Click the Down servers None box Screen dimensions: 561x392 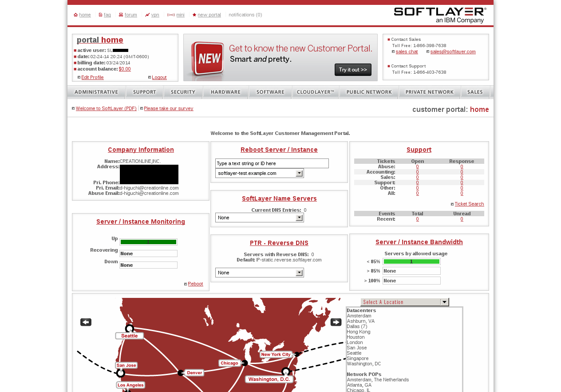click(x=148, y=265)
